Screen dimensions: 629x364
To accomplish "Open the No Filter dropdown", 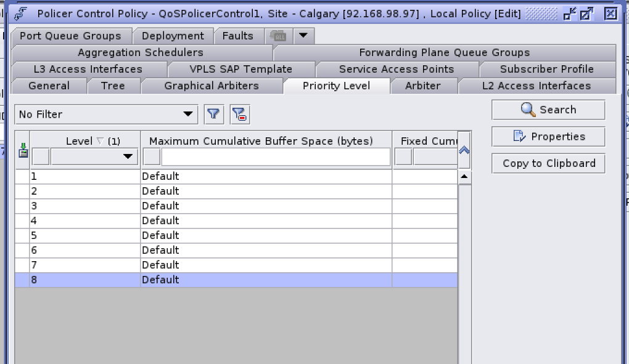I will click(106, 115).
